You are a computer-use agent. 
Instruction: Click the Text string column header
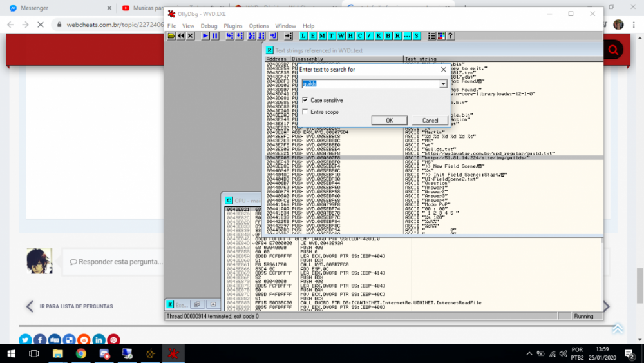click(503, 59)
